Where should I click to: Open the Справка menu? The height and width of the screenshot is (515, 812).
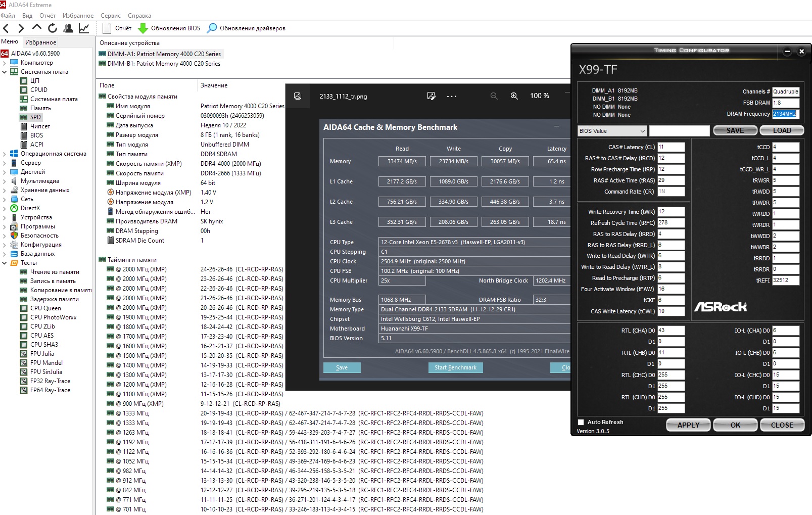pos(139,16)
